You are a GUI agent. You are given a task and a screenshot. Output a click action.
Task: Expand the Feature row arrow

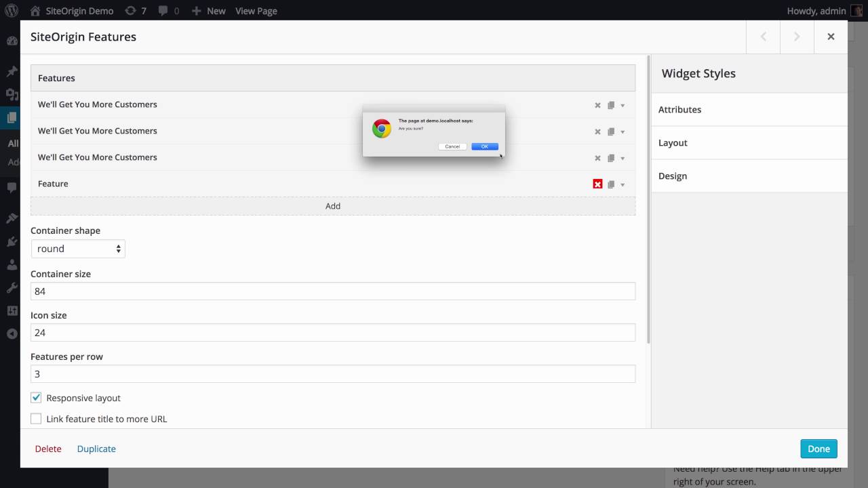(623, 184)
